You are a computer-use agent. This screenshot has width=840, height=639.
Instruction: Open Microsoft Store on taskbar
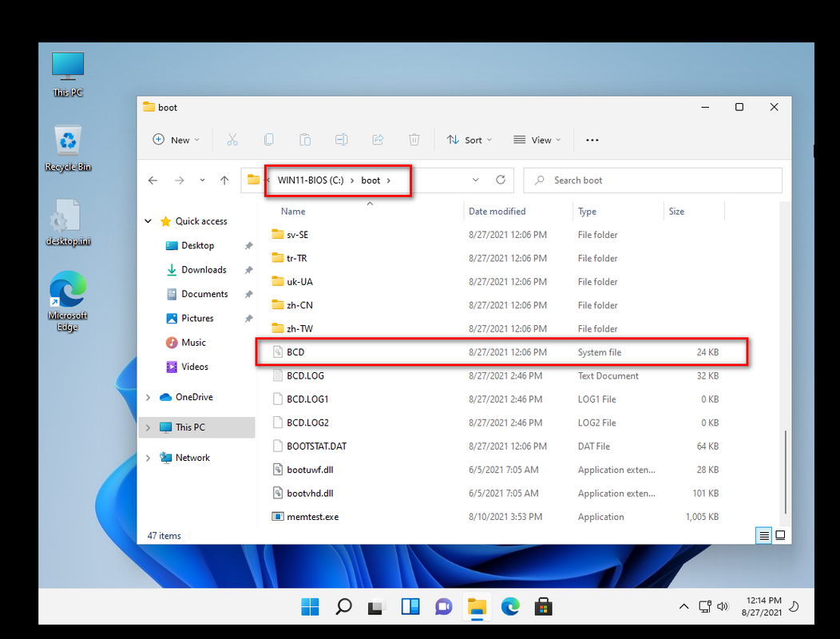click(x=543, y=607)
